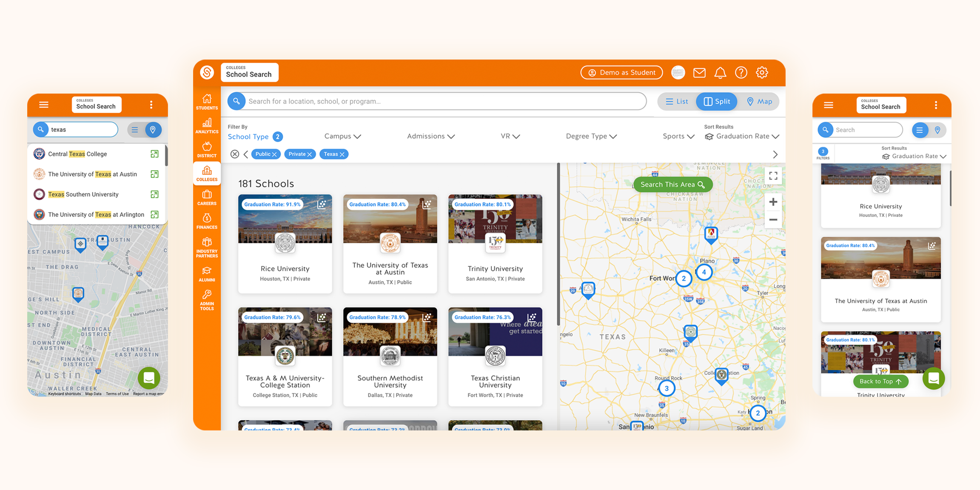This screenshot has height=490, width=980.
Task: Click the scatter icon on the Rice University card
Action: 322,205
